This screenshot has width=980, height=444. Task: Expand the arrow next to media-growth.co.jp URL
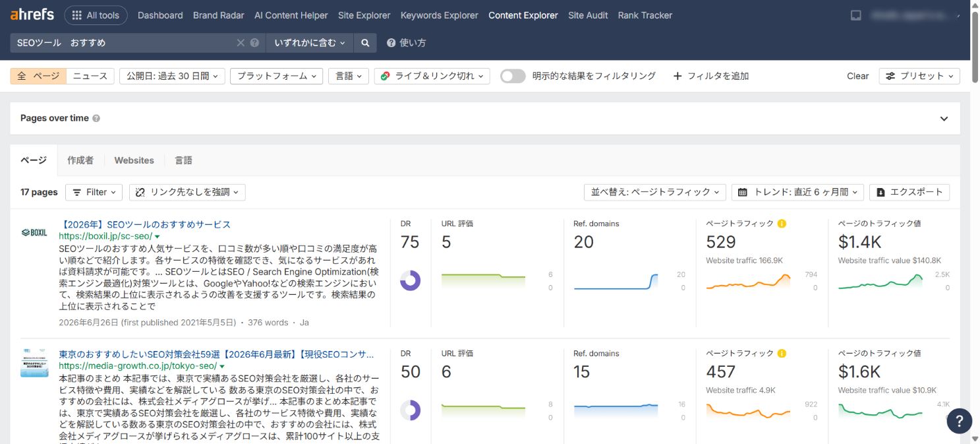pos(222,366)
